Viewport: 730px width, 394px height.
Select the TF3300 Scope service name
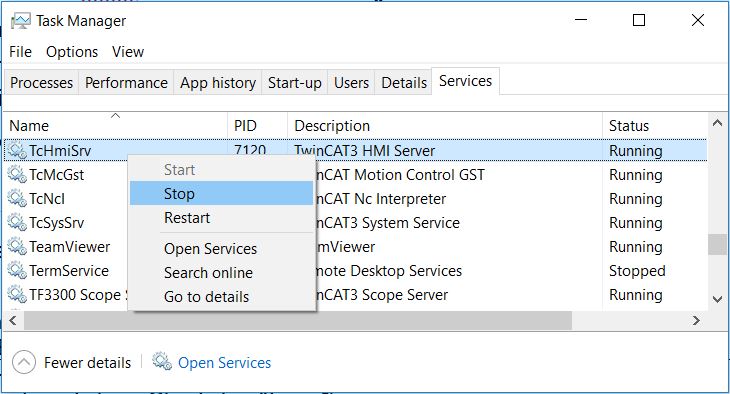(x=78, y=295)
